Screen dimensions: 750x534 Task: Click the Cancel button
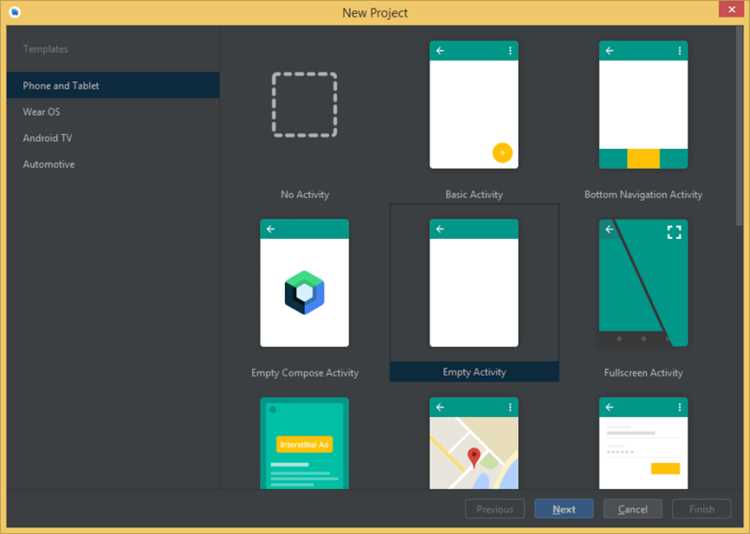tap(633, 509)
